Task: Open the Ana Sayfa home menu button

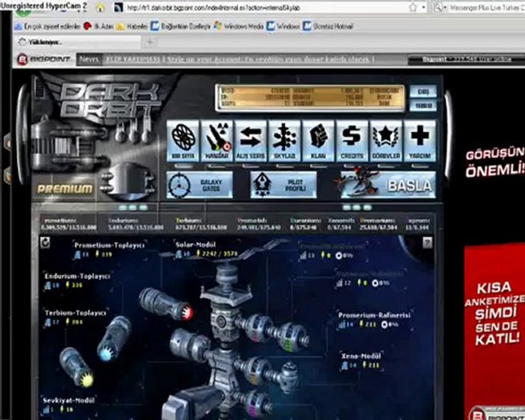Action: coord(183,141)
